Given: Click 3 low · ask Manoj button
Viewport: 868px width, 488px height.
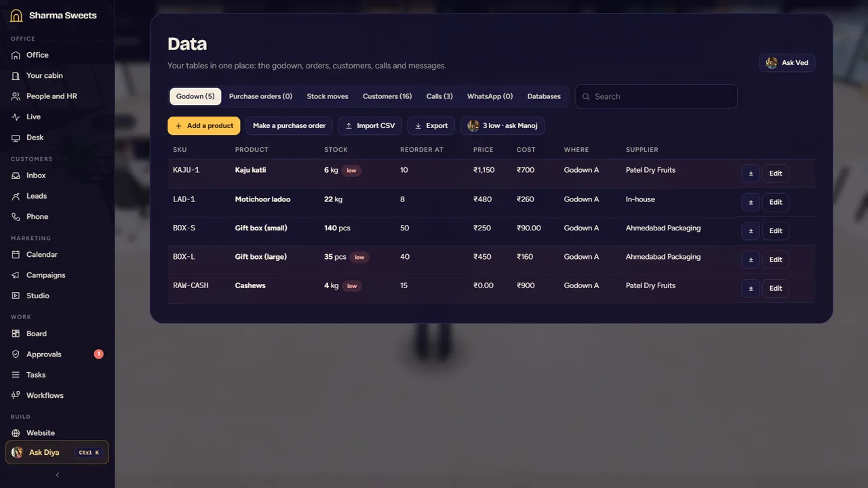Looking at the screenshot, I should click(502, 126).
